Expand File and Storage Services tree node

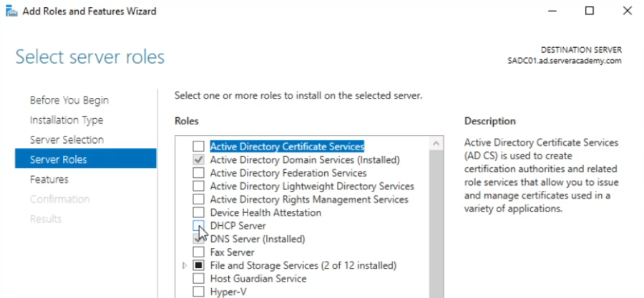click(x=185, y=266)
